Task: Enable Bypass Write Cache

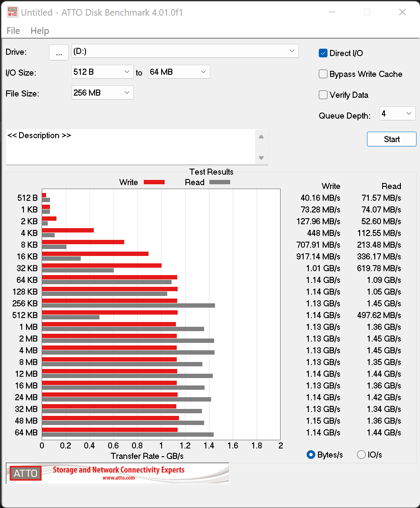Action: click(323, 74)
